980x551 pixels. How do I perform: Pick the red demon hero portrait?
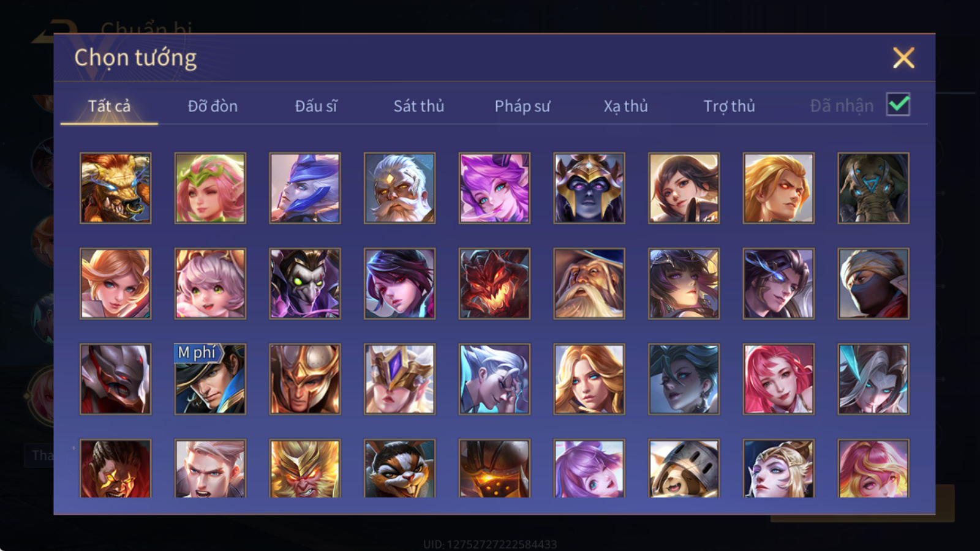coord(494,283)
